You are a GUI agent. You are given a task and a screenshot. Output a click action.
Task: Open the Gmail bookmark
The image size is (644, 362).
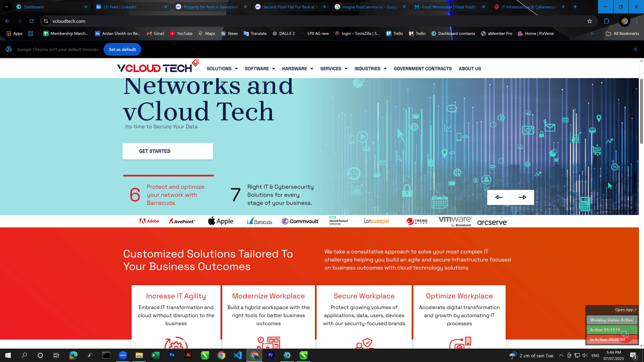point(155,34)
